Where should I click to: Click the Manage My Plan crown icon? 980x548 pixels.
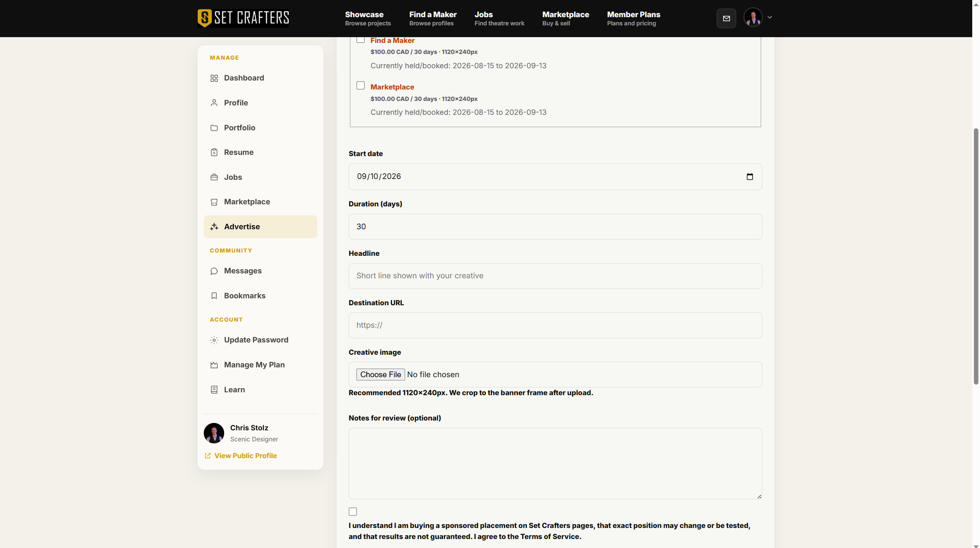click(x=214, y=365)
